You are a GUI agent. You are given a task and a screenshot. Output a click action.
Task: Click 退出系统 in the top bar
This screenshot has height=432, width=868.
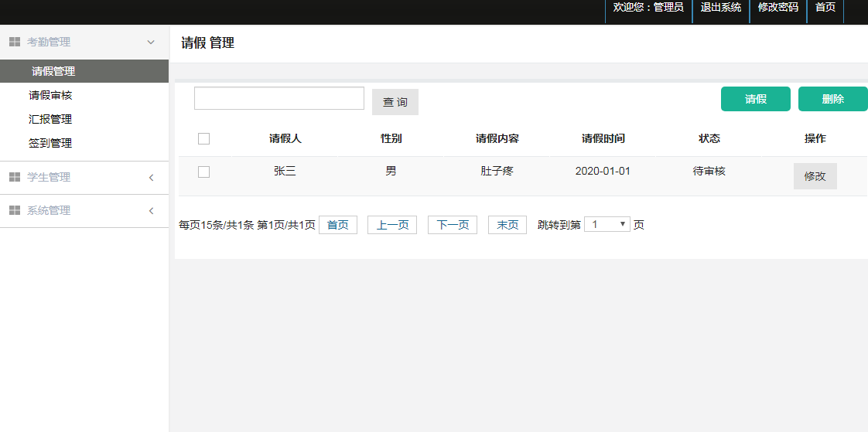point(720,8)
